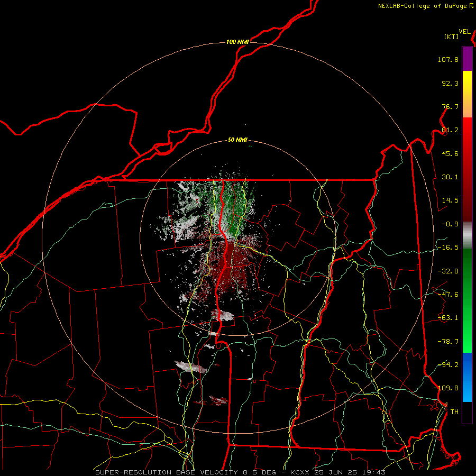
Task: Click the 14.5 legend value
Action: pos(450,200)
